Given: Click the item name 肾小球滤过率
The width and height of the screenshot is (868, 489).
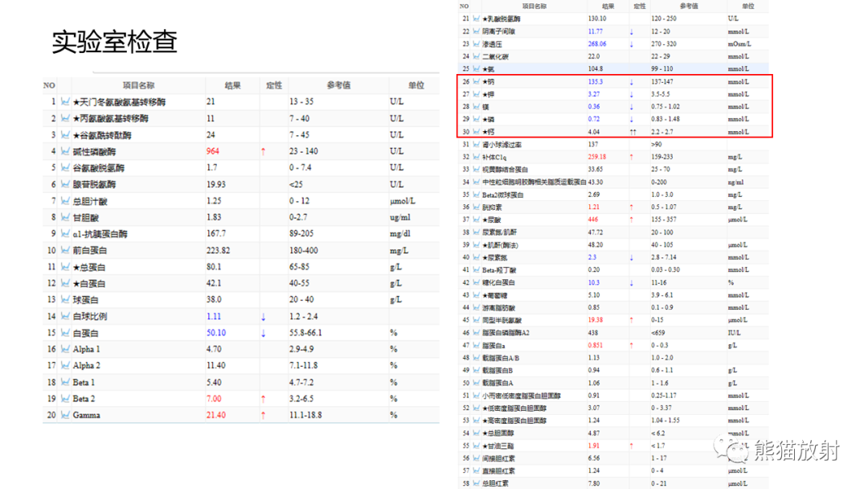Looking at the screenshot, I should pyautogui.click(x=502, y=145).
